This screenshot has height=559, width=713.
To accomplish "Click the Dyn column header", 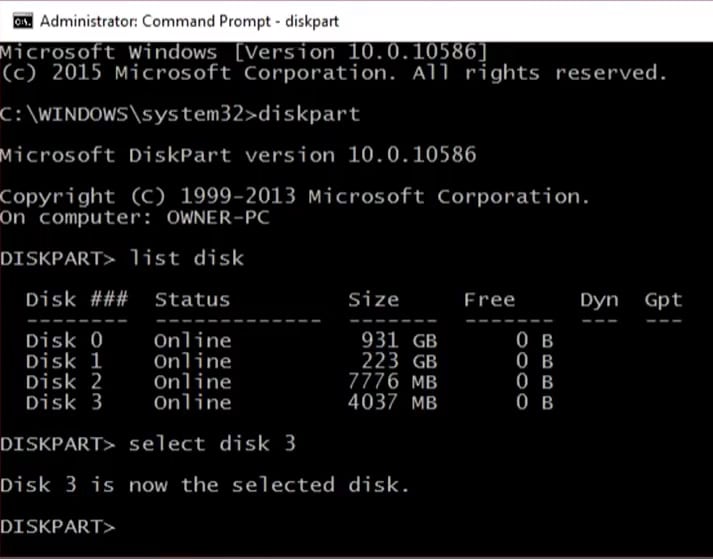I will click(x=599, y=299).
